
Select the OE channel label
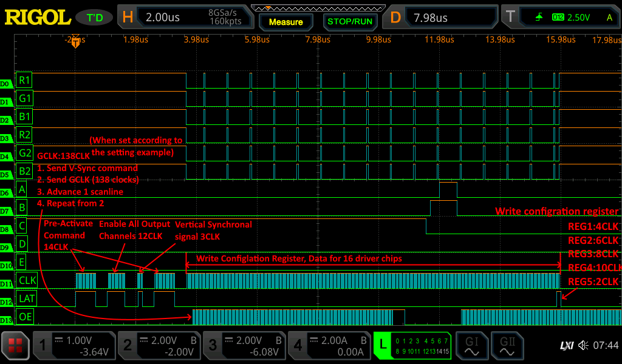click(x=25, y=317)
